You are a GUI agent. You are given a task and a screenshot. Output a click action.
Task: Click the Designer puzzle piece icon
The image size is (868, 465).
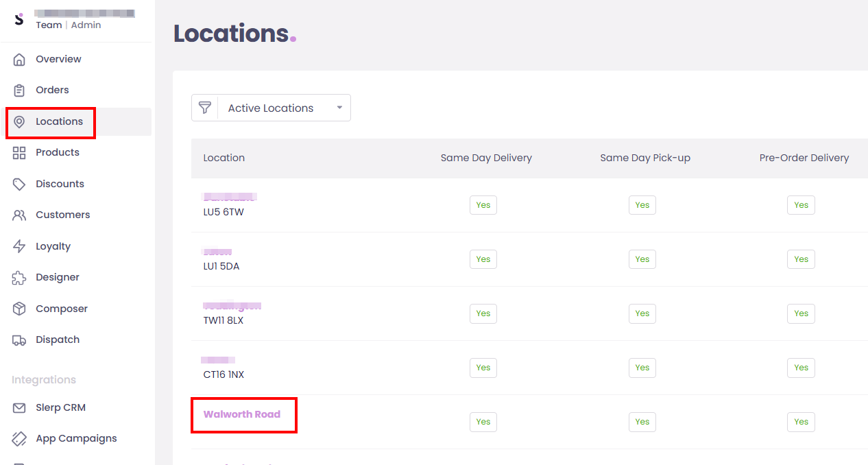19,278
